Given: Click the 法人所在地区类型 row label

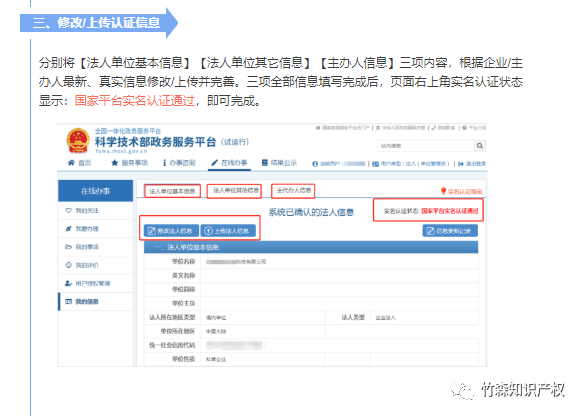Looking at the screenshot, I should [172, 317].
